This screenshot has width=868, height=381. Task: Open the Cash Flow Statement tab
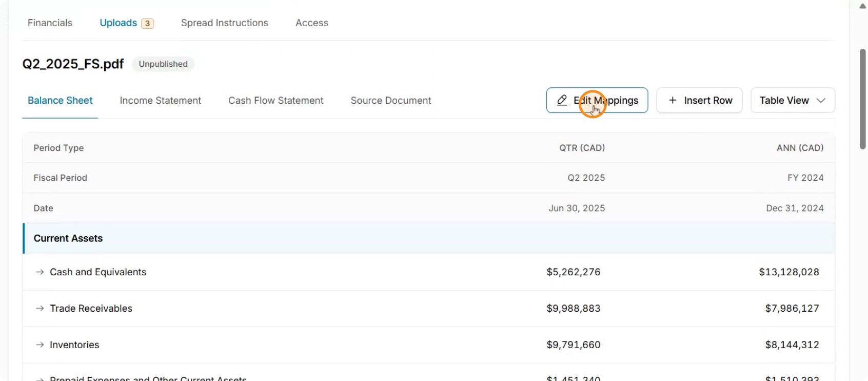(276, 101)
